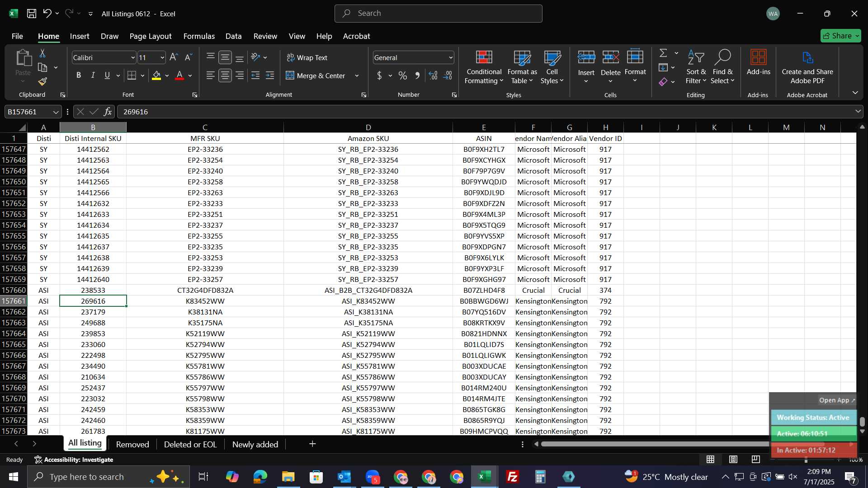Open the General number format dropdown
This screenshot has width=868, height=488.
pyautogui.click(x=451, y=57)
